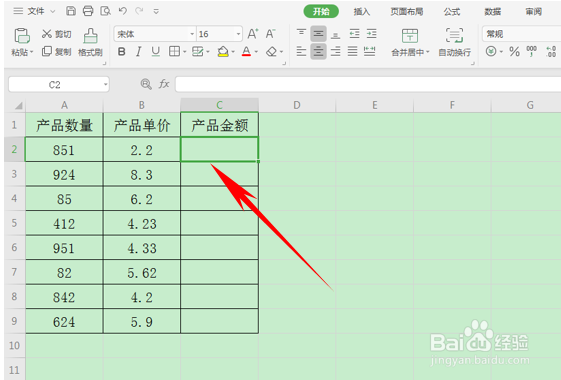Viewport: 561px width, 380px height.
Task: Click 自动换行 wrap text
Action: coord(454,42)
